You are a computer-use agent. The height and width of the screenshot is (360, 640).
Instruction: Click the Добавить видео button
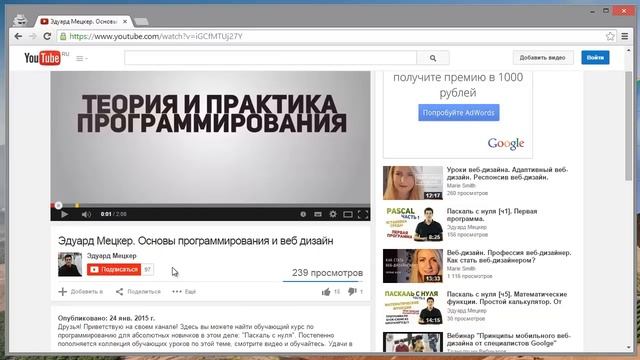tap(543, 58)
